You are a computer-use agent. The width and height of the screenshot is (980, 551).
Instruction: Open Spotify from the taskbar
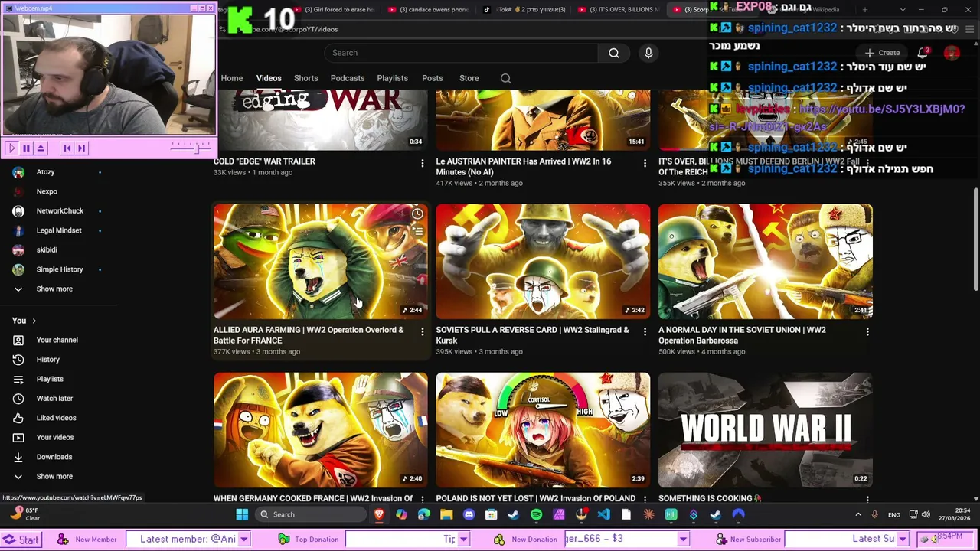tap(536, 514)
